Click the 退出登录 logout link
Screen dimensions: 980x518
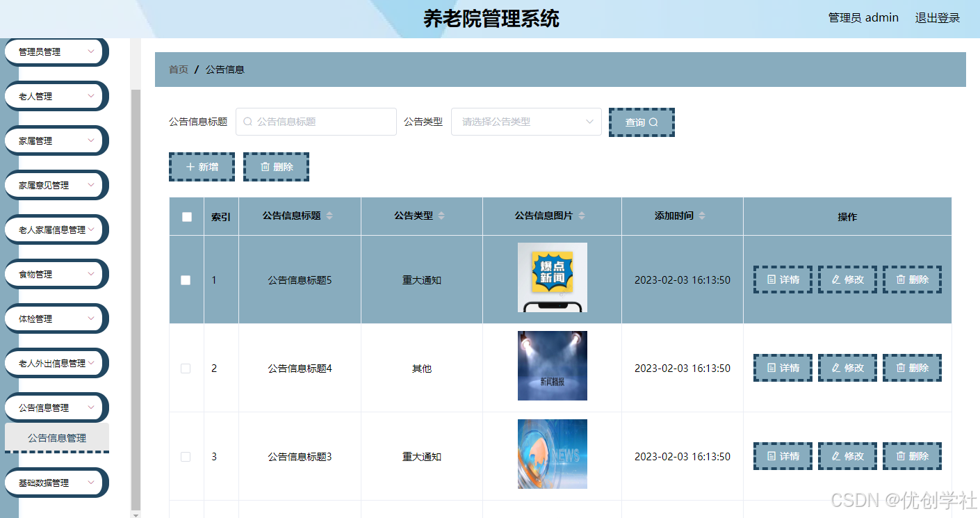(x=937, y=18)
